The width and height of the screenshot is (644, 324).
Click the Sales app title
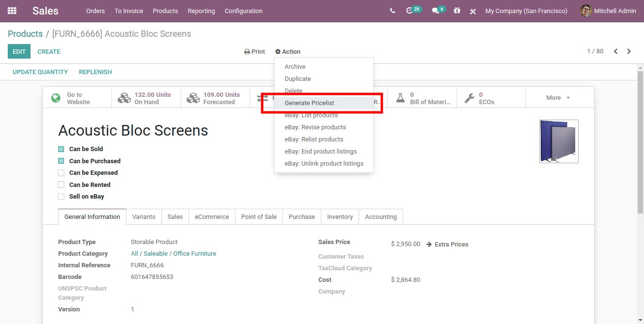point(46,11)
